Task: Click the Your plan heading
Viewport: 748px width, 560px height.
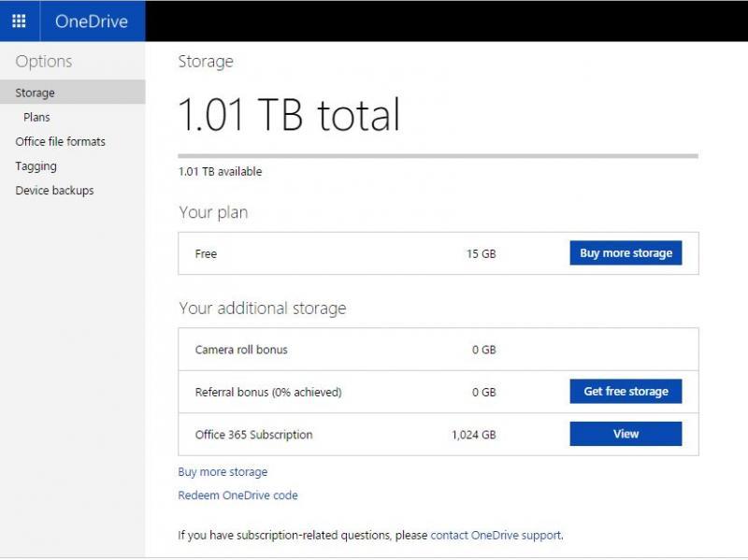Action: 213,212
